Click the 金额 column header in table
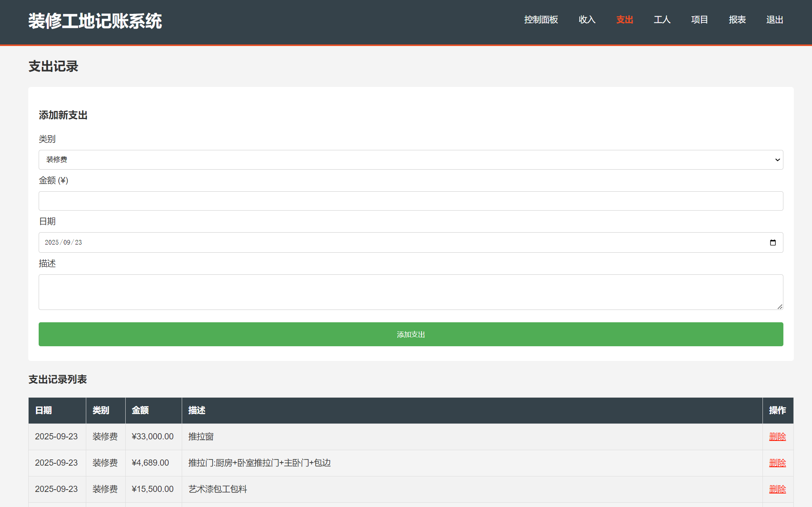Screen dimensions: 812x507 [140, 410]
